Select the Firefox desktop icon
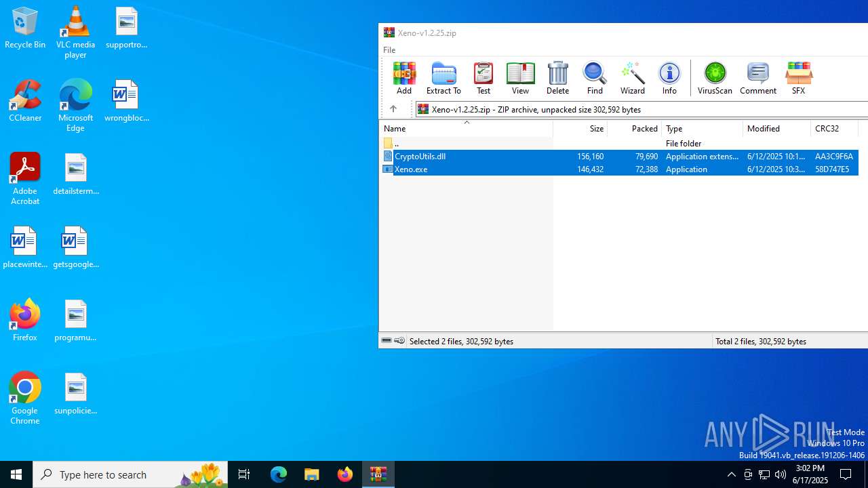 (25, 321)
